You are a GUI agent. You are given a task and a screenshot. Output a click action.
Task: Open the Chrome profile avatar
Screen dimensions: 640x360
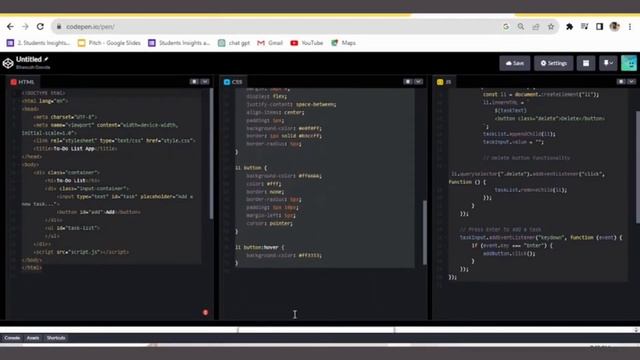click(614, 27)
